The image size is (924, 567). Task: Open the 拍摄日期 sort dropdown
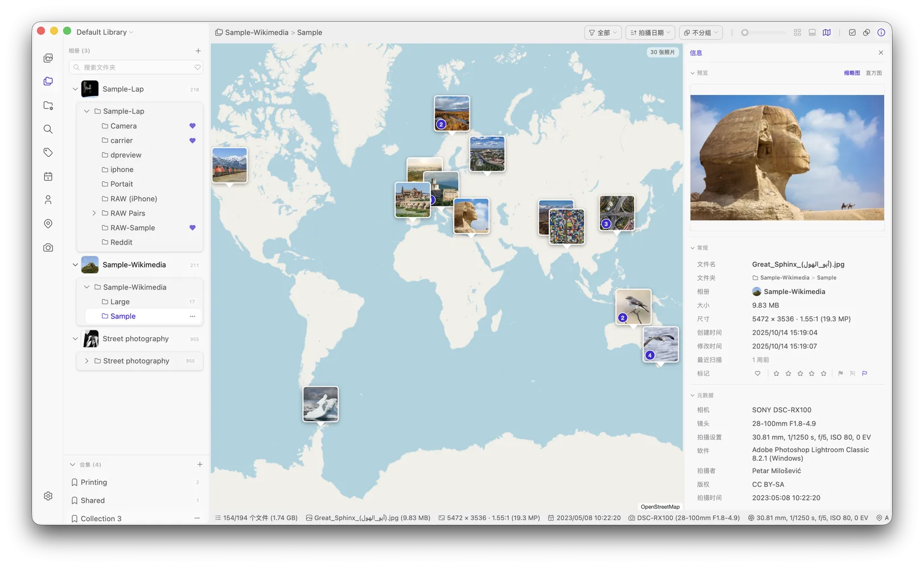coord(650,32)
